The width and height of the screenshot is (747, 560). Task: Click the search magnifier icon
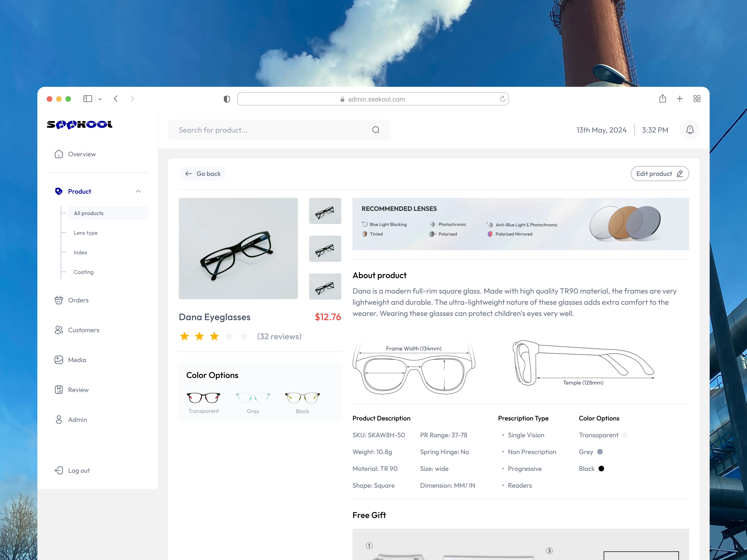[376, 130]
